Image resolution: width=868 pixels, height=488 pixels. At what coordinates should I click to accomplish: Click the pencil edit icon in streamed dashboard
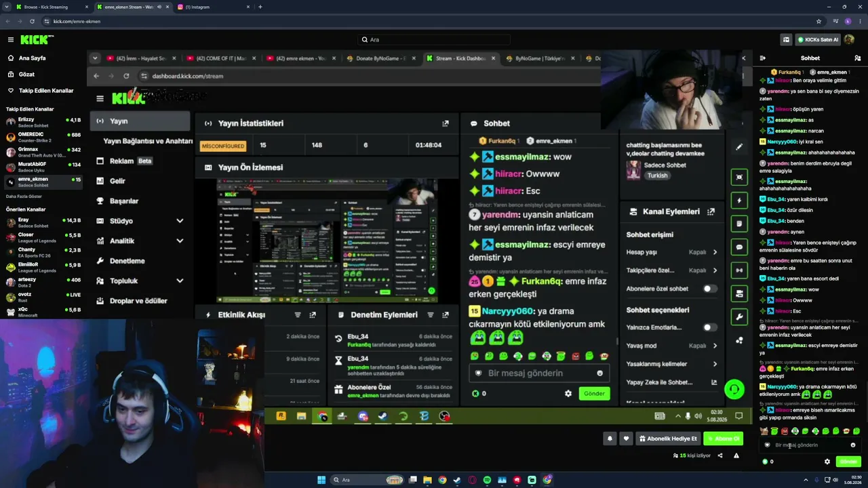[739, 146]
